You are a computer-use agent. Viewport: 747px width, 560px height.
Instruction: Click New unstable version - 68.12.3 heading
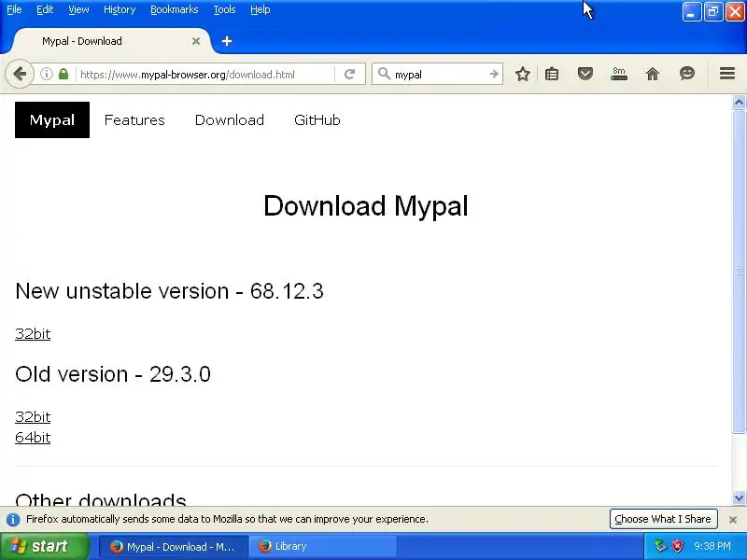click(170, 291)
